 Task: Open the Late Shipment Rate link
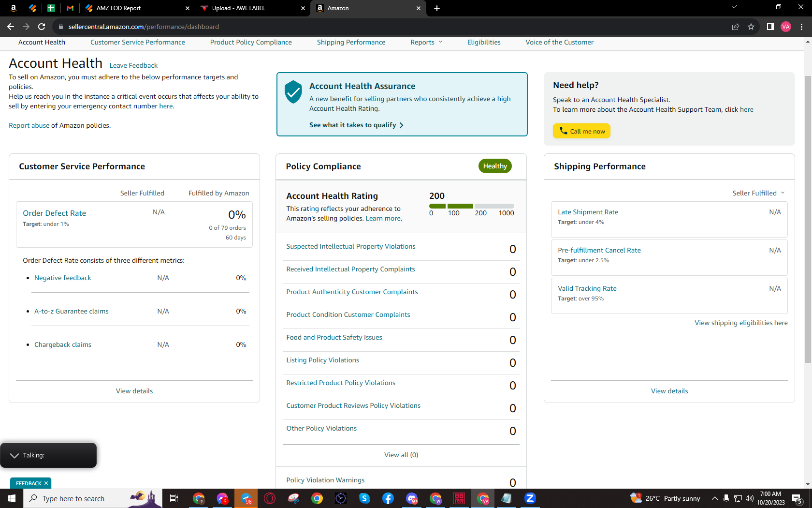coord(588,212)
